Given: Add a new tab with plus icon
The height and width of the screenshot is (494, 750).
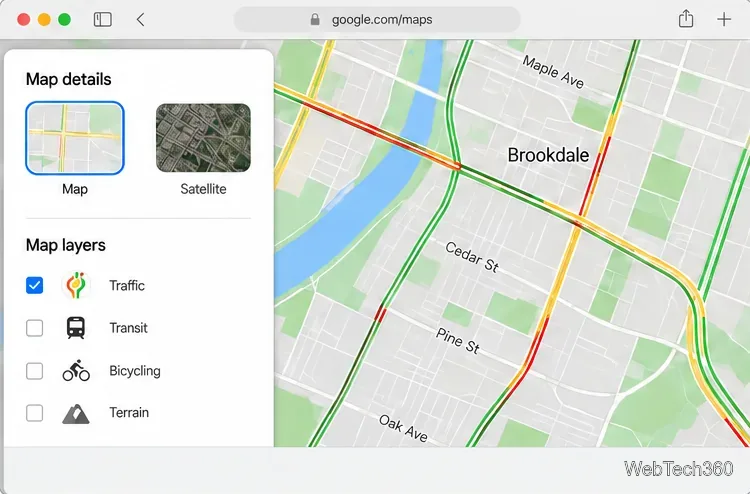Looking at the screenshot, I should (x=724, y=19).
